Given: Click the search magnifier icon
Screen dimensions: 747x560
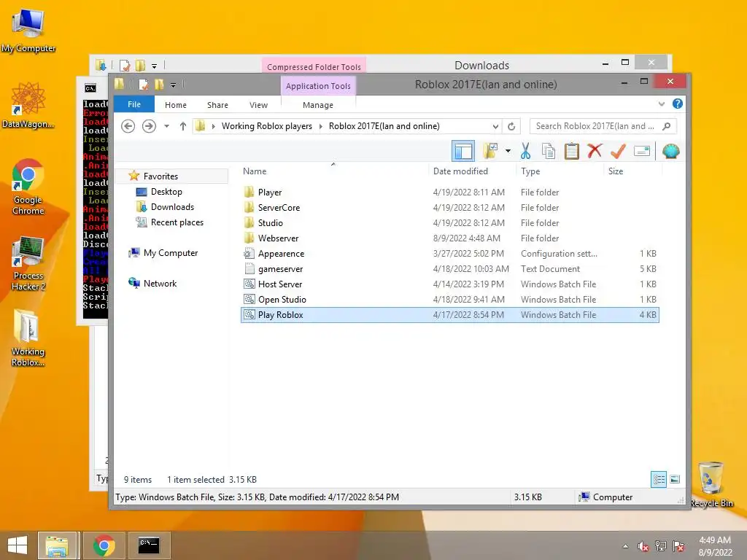Looking at the screenshot, I should click(x=667, y=126).
